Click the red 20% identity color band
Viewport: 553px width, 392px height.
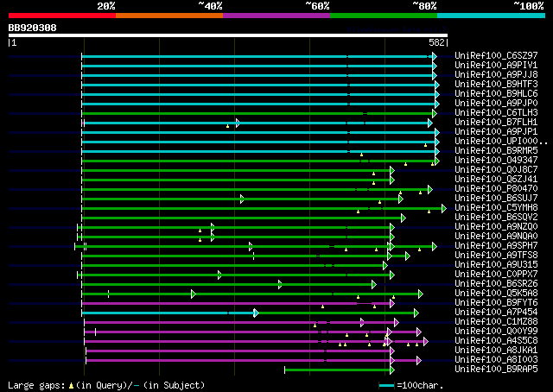tap(62, 16)
